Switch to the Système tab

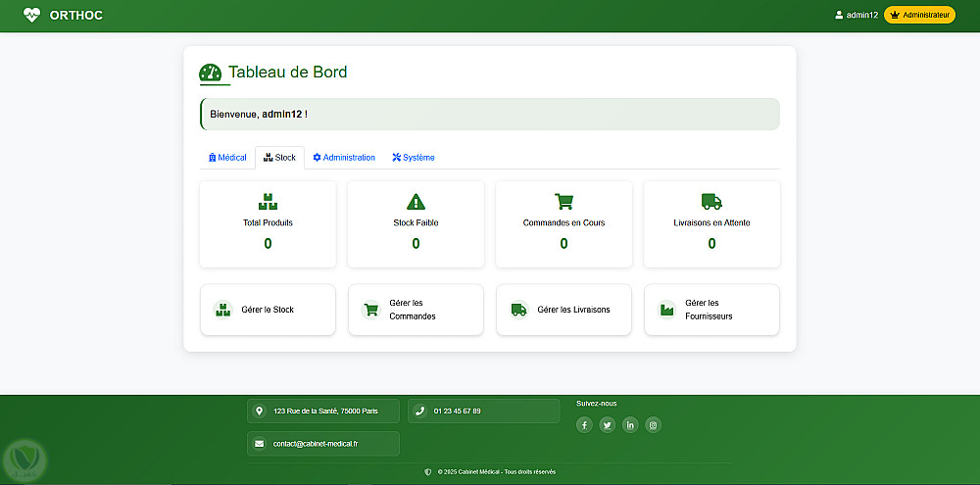point(414,158)
